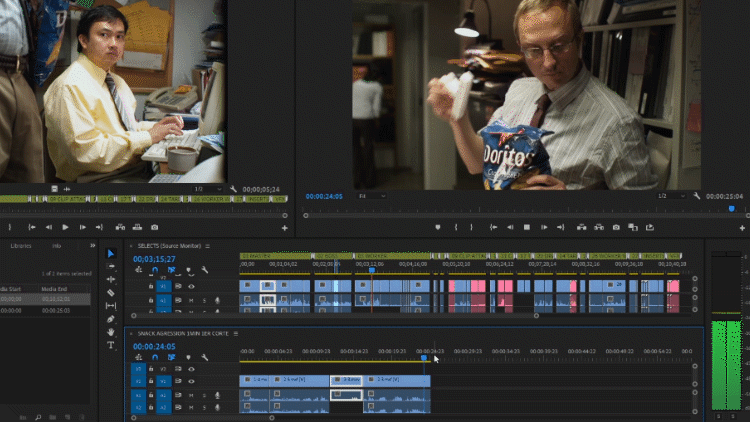Click Export Media icon in Program monitor
Screen dimensions: 750x422
pyautogui.click(x=650, y=227)
